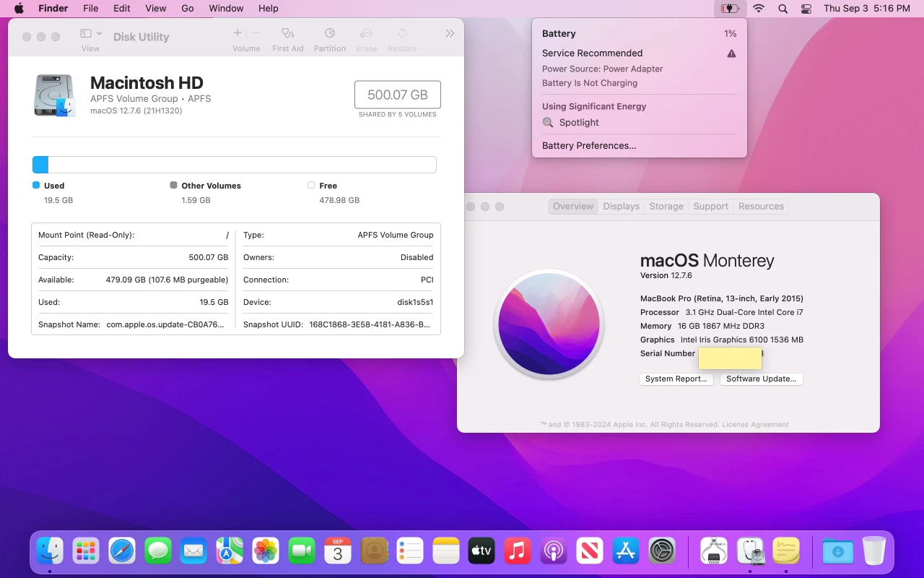Open Contacts from the Dock

click(374, 551)
